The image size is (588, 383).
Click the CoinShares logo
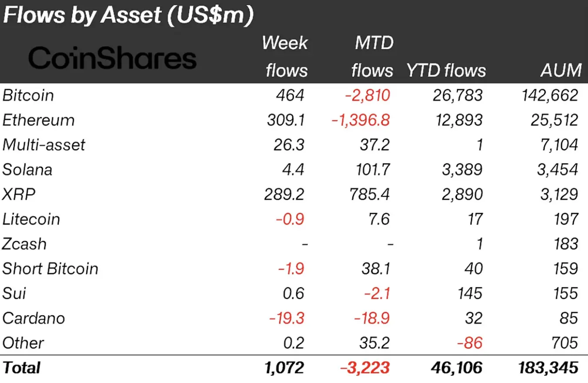tap(112, 59)
